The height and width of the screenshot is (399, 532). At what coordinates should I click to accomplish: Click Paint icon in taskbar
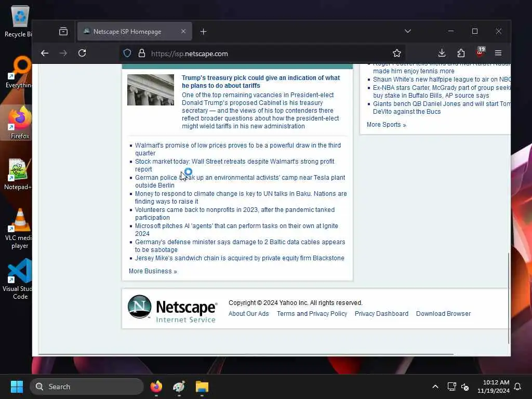point(179,387)
